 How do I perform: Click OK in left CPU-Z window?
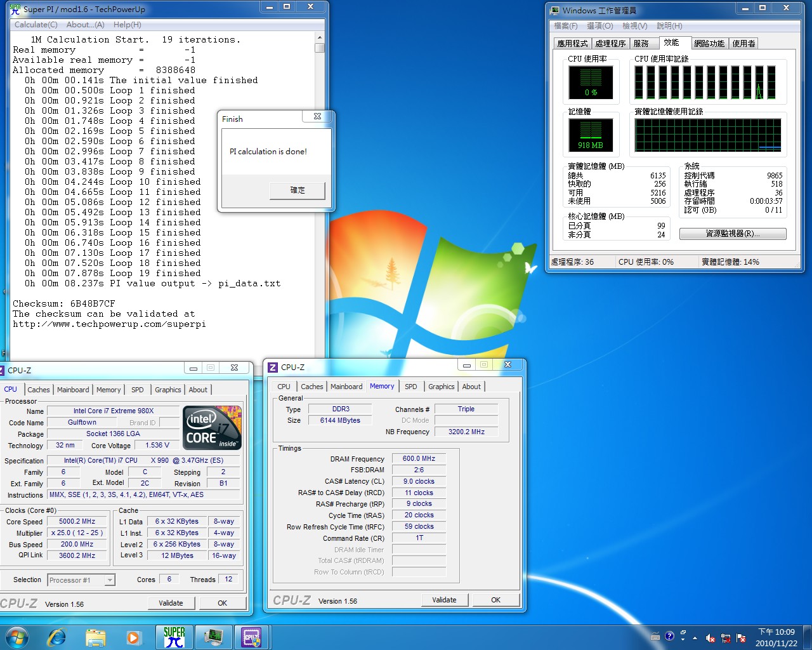point(223,603)
